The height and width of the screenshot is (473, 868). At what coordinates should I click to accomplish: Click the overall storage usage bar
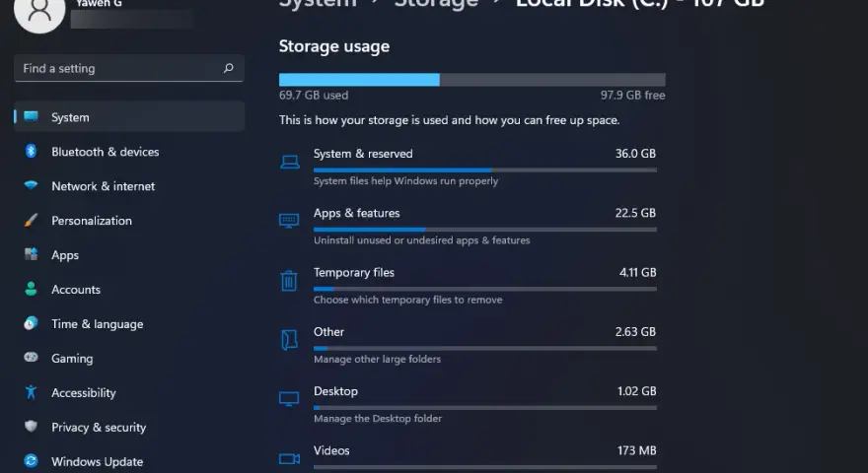(471, 80)
